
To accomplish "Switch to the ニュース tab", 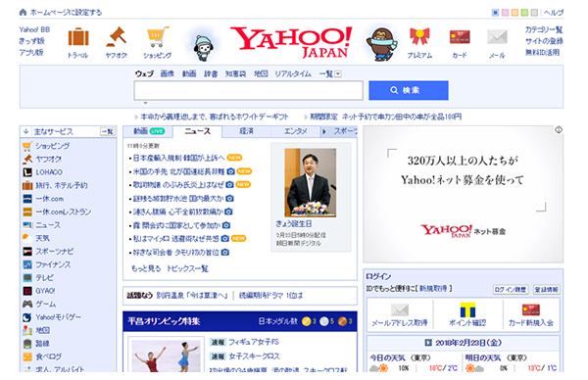I will [x=198, y=131].
